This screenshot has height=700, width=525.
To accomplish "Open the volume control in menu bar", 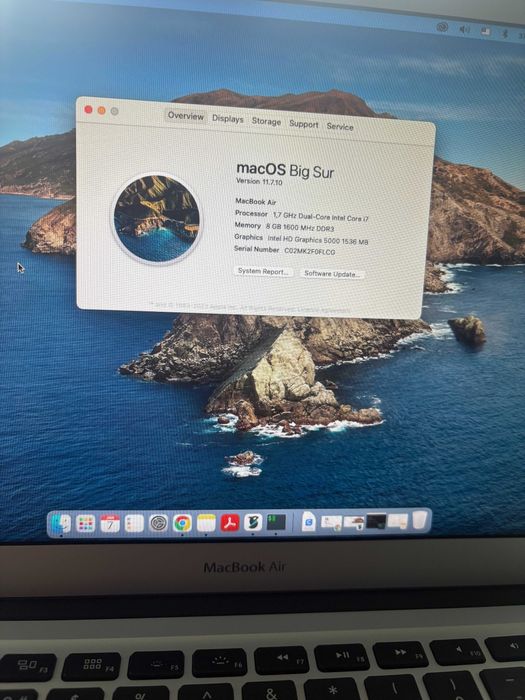I will (x=464, y=29).
